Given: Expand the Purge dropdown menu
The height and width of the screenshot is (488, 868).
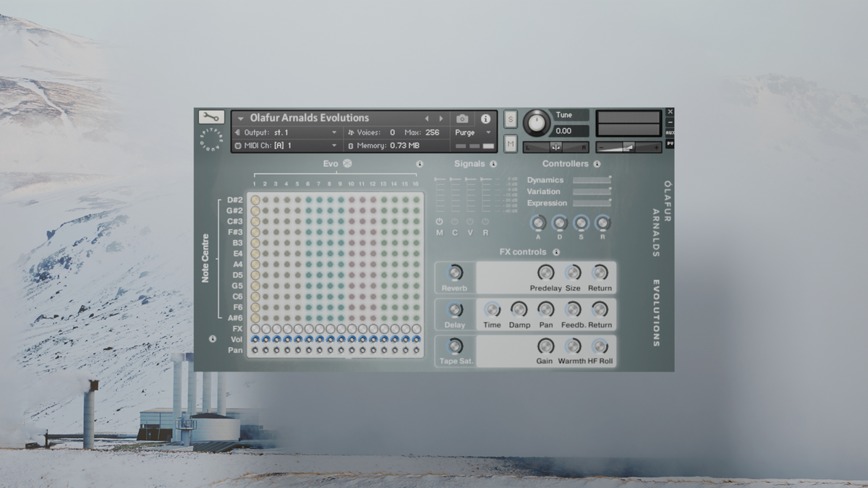Looking at the screenshot, I should click(488, 133).
